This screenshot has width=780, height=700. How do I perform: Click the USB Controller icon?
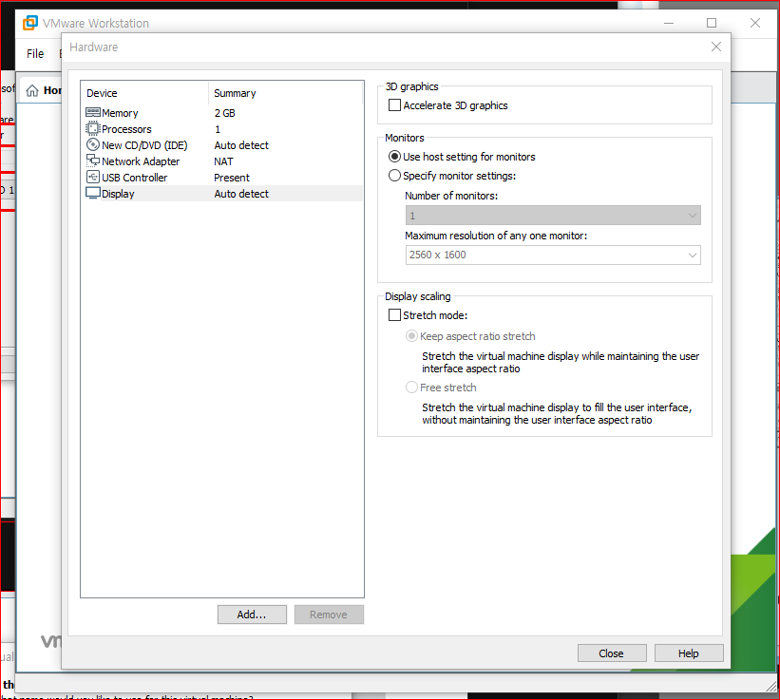(x=93, y=177)
